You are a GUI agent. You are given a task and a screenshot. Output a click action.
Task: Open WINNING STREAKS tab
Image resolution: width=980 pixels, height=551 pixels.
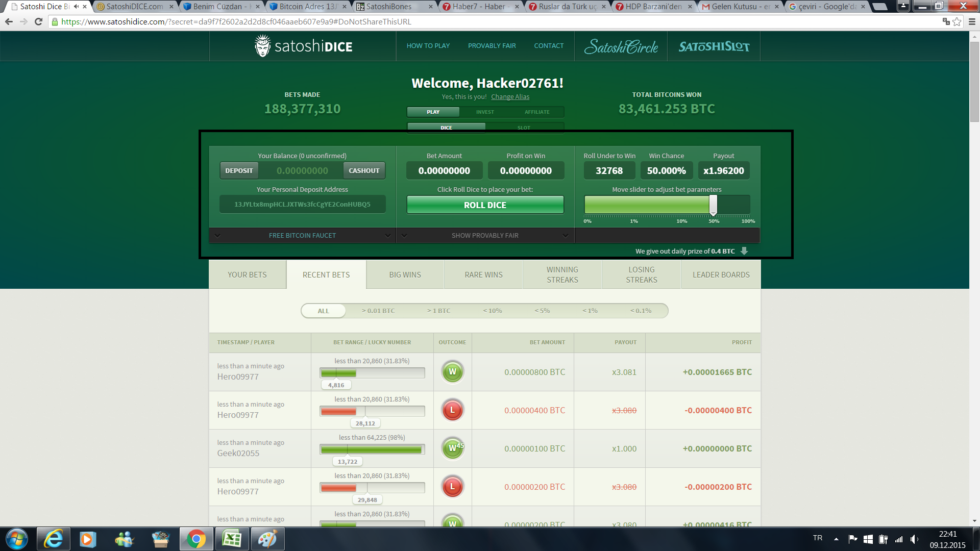(562, 274)
